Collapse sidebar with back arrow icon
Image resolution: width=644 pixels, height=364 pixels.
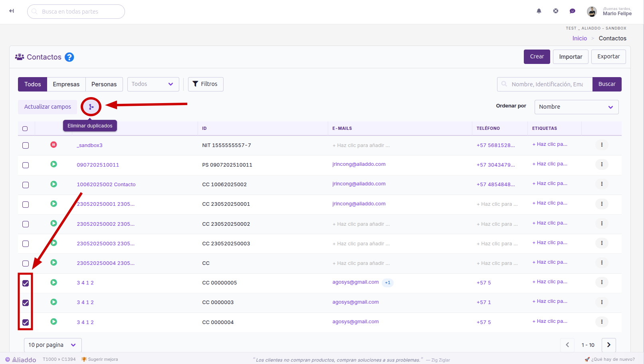(12, 11)
